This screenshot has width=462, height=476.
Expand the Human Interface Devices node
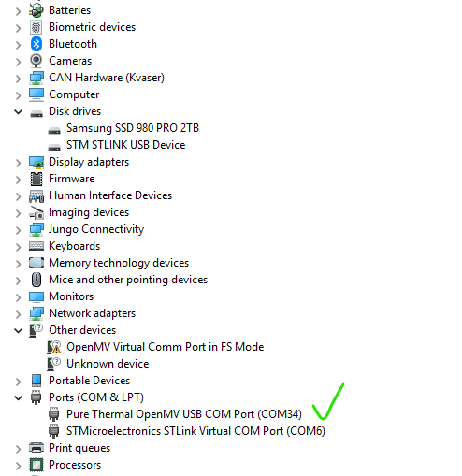tap(19, 196)
